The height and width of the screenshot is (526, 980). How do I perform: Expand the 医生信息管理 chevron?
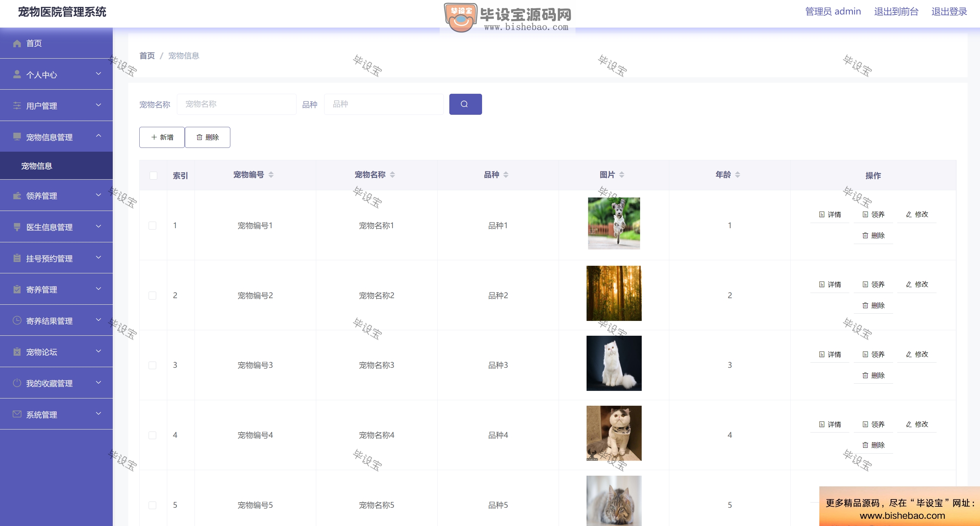pos(99,226)
